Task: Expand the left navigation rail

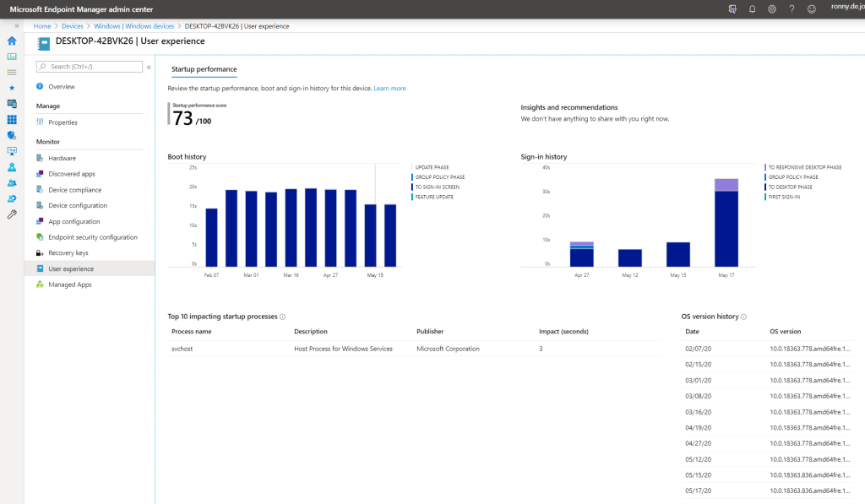Action: point(17,26)
